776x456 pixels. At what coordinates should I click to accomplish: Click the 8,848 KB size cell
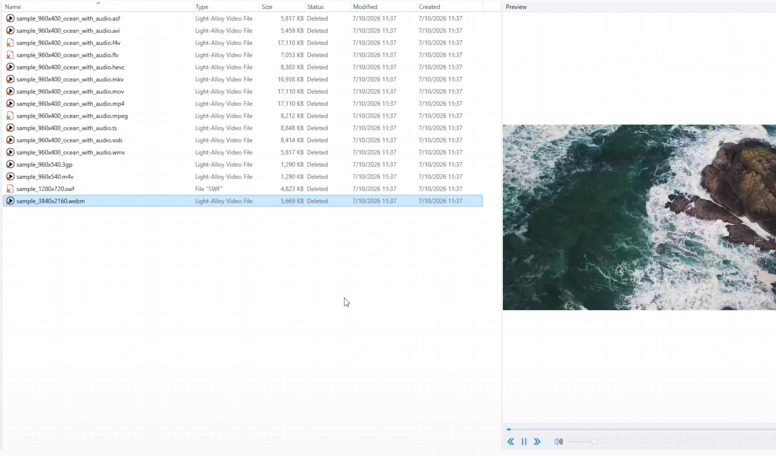point(292,128)
